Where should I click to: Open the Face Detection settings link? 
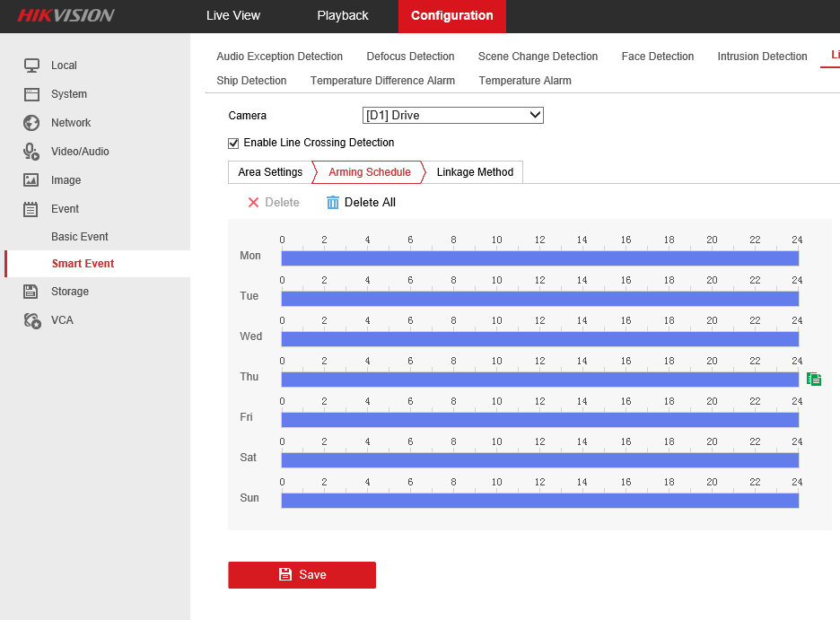coord(657,57)
